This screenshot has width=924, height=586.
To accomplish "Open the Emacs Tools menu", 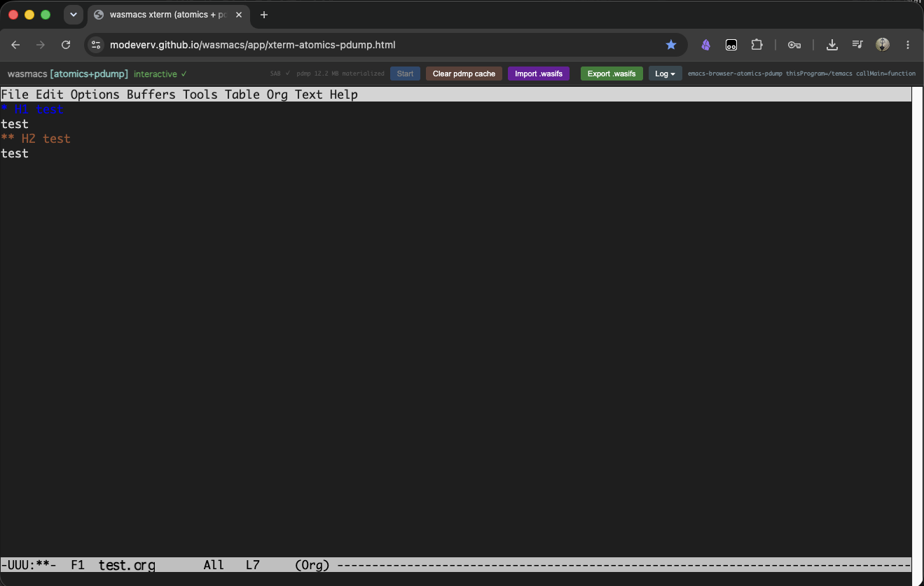I will point(200,95).
